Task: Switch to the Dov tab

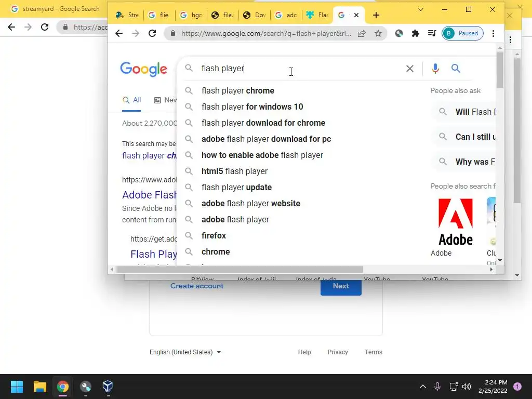Action: 255,15
